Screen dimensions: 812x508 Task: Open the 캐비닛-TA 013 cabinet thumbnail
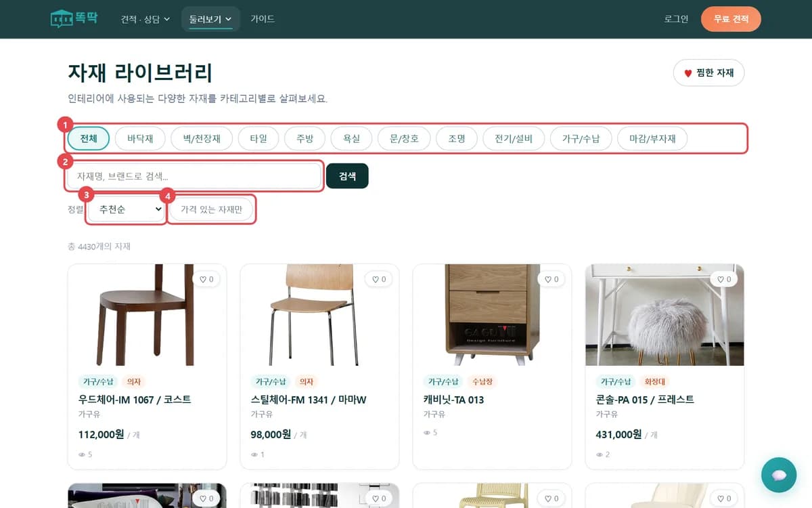493,315
